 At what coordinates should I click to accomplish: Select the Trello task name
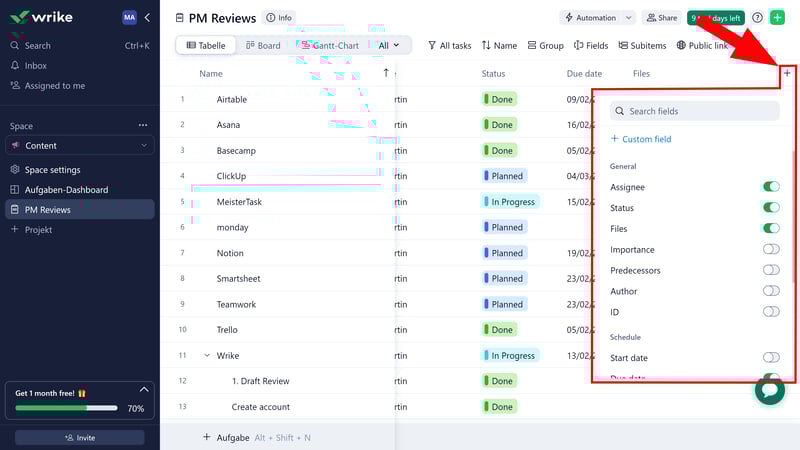pyautogui.click(x=227, y=330)
